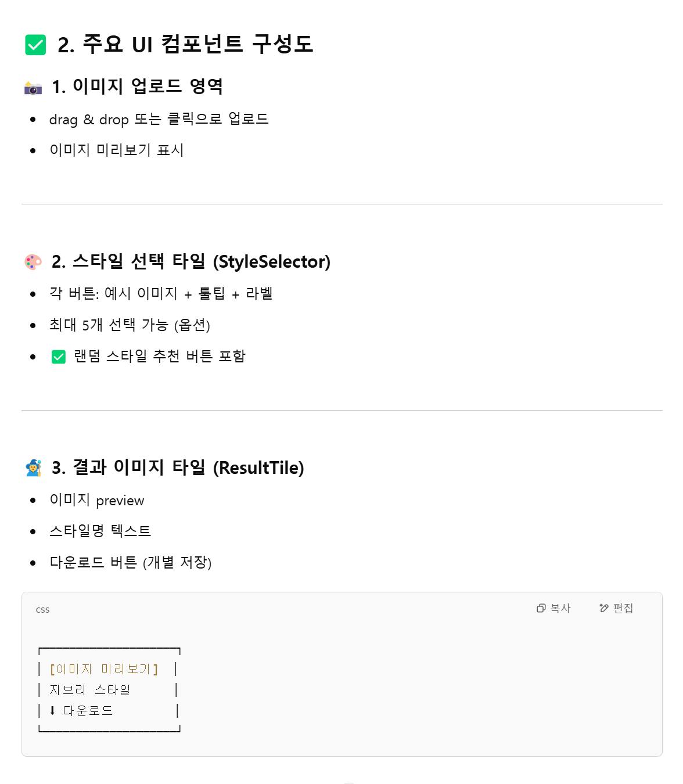Click the 1. 이미지 업로드 영역 heading
The width and height of the screenshot is (683, 784).
point(137,87)
